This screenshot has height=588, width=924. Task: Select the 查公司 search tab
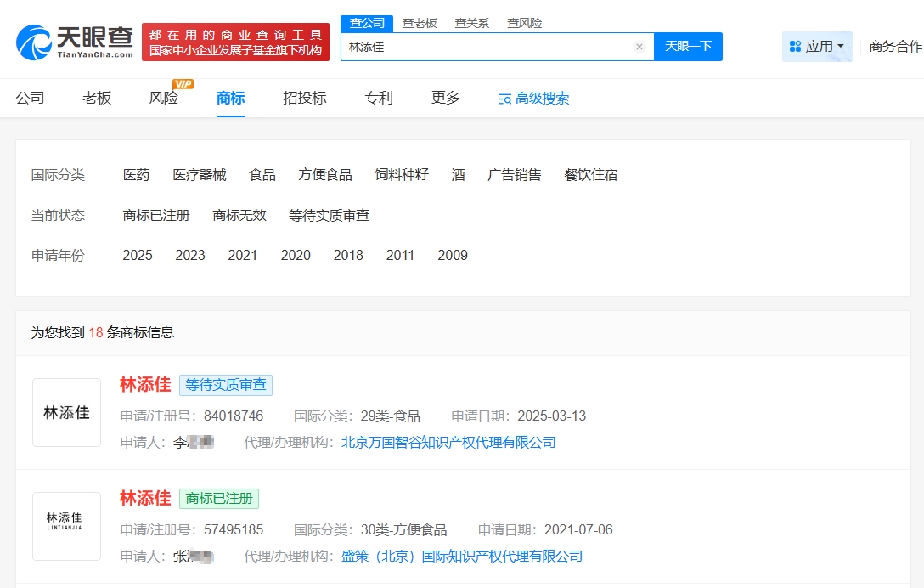click(x=367, y=23)
